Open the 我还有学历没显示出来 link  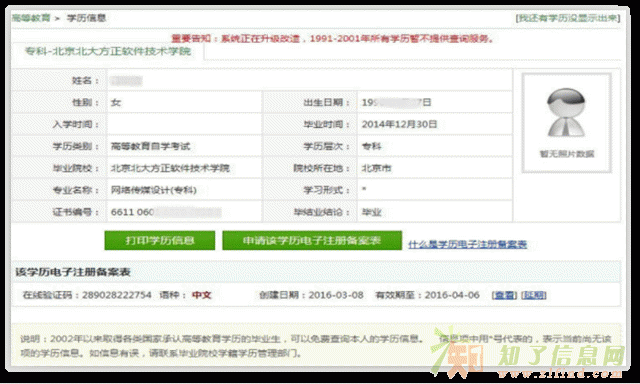568,18
